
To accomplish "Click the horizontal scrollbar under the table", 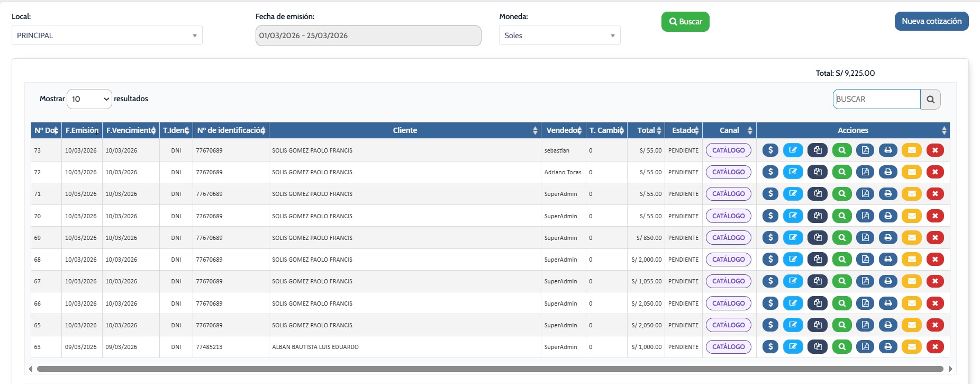I will tap(489, 369).
